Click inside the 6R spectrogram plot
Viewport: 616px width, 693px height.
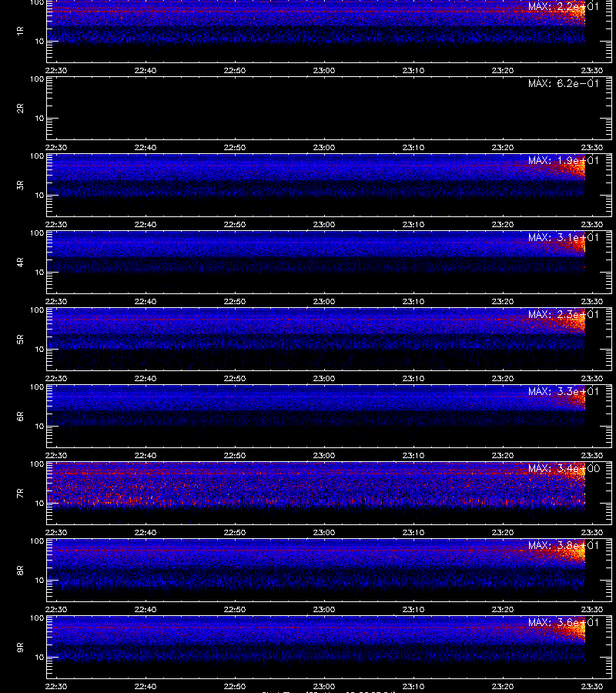tap(329, 416)
